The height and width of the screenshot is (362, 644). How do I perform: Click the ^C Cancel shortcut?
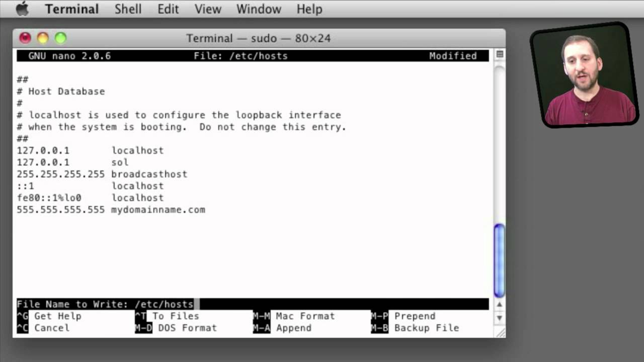click(x=43, y=328)
